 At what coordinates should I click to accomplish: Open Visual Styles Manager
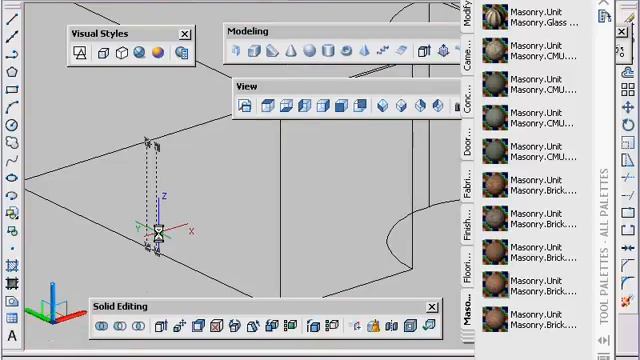(x=182, y=53)
